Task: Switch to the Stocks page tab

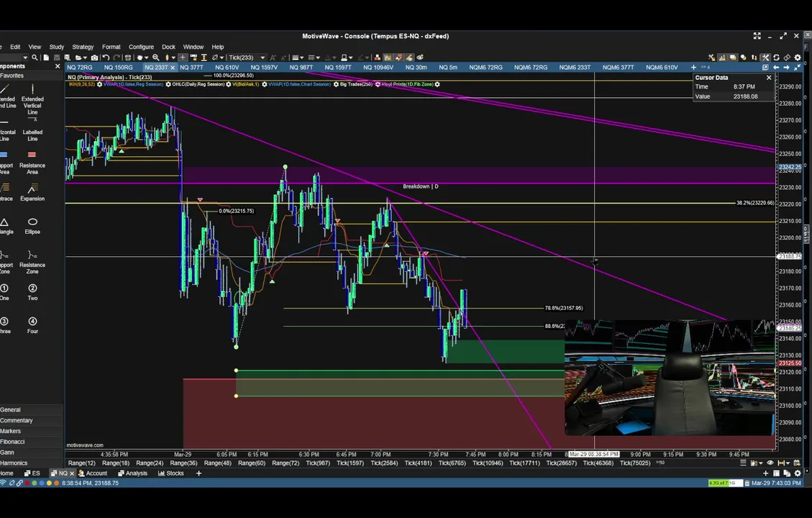Action: pos(171,473)
